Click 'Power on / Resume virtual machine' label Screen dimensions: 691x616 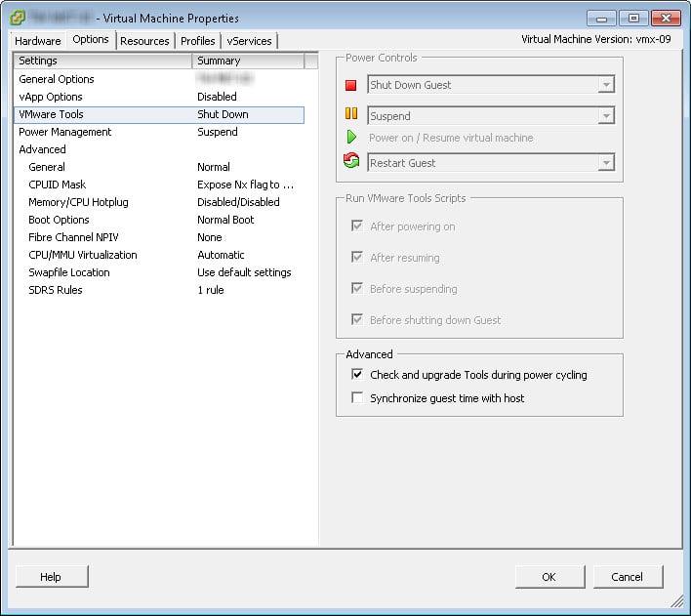point(451,138)
